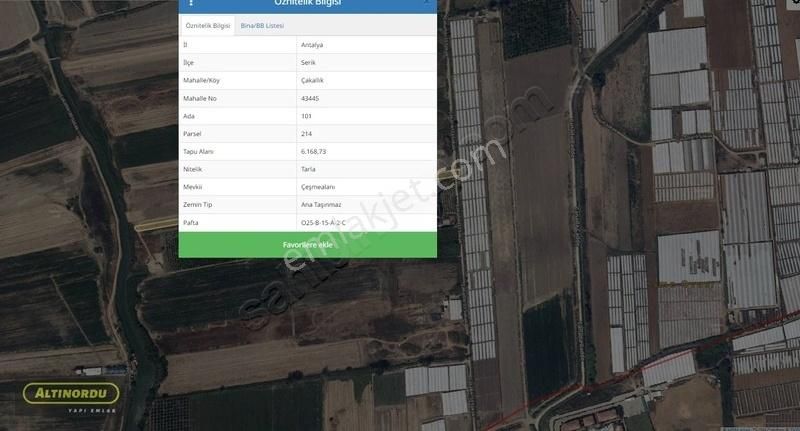The image size is (800, 431).
Task: Click the green Favorilere ekle button
Action: pos(308,245)
